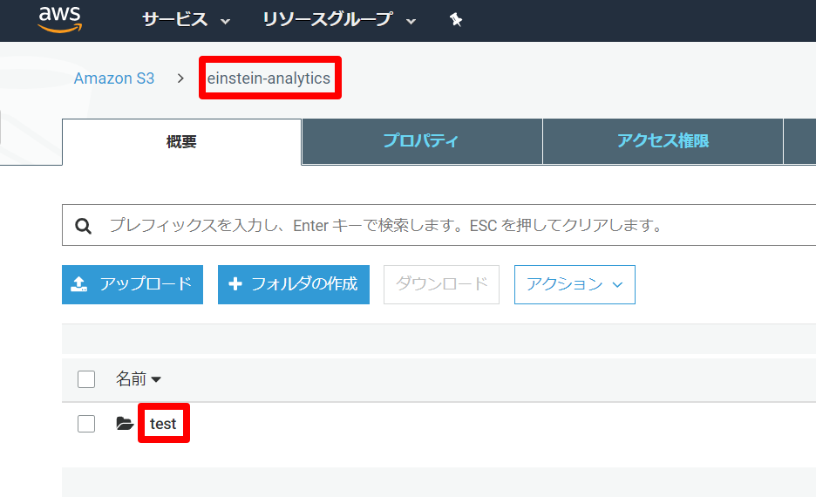This screenshot has height=504, width=816.
Task: Check the box for test folder
Action: point(86,424)
